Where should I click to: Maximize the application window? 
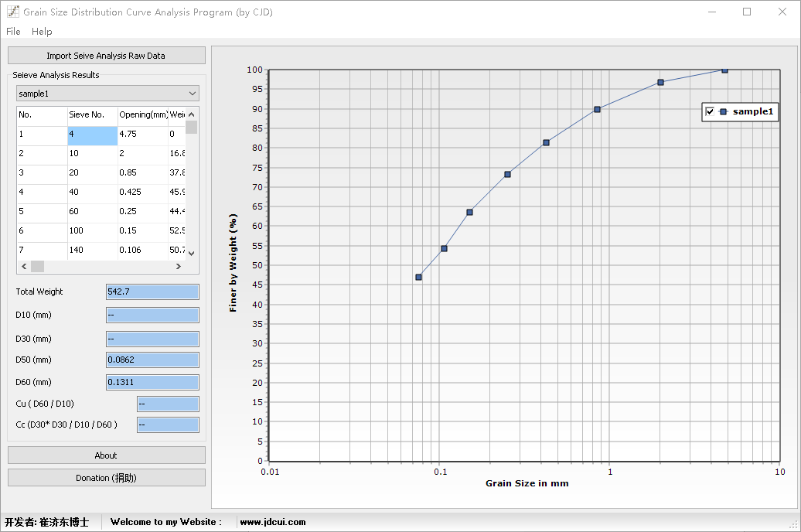click(747, 12)
